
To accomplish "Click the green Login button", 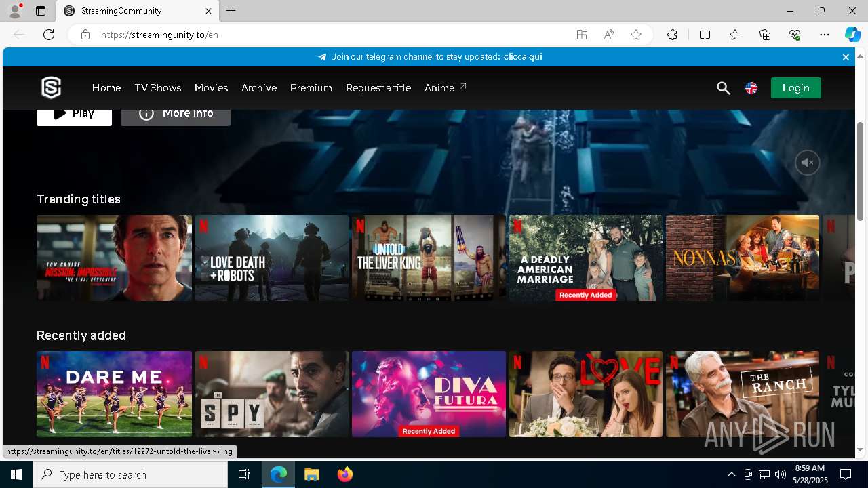I will (x=795, y=88).
